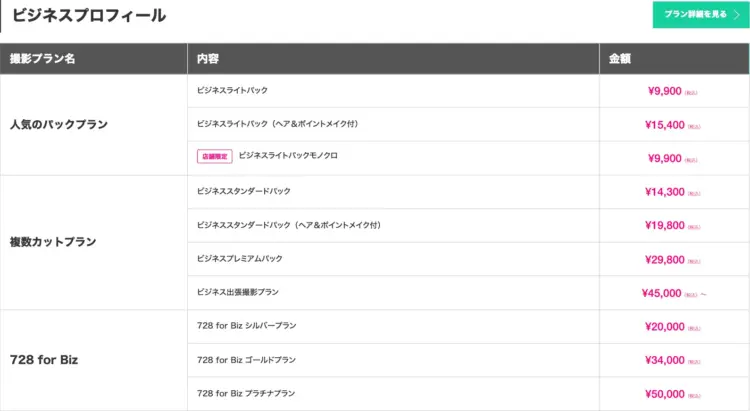Select 728 for Biz ゴールドプラン

click(x=246, y=360)
